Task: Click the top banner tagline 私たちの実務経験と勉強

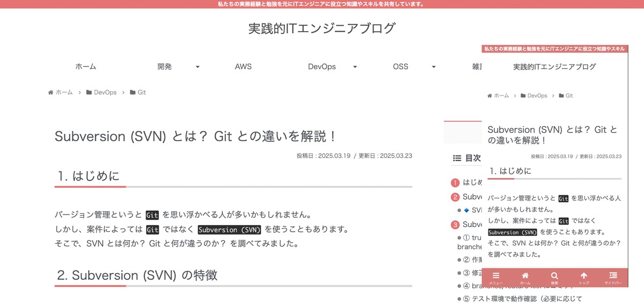Action: click(321, 4)
